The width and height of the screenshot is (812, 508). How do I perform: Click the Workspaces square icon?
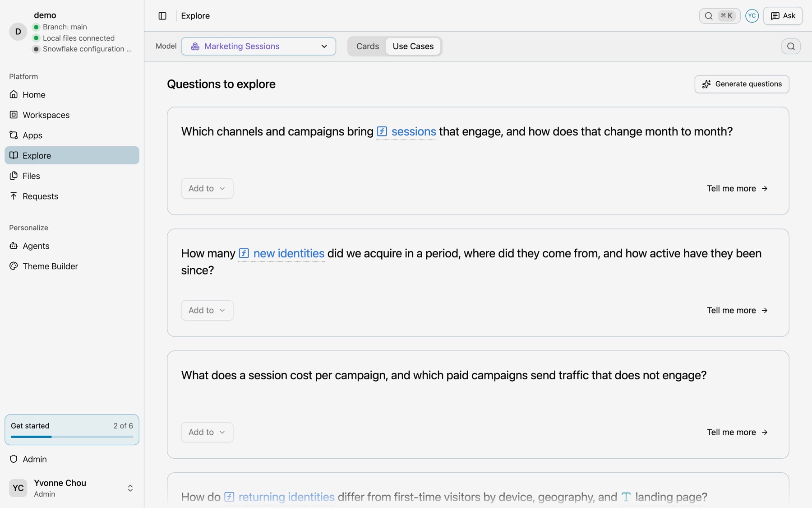(14, 115)
